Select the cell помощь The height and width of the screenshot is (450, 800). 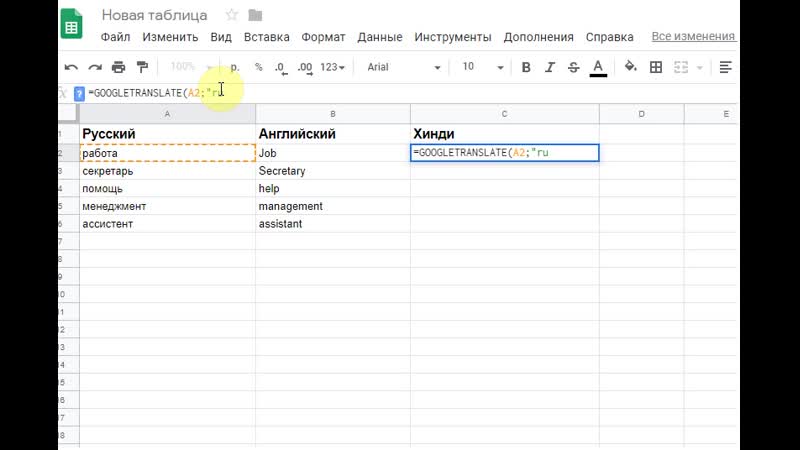(x=167, y=189)
